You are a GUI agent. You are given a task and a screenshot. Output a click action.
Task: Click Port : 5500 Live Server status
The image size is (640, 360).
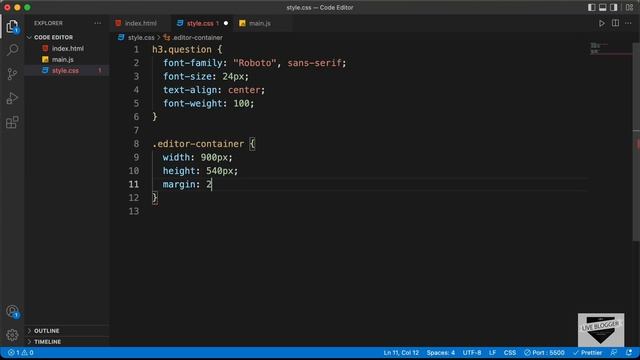coord(544,353)
